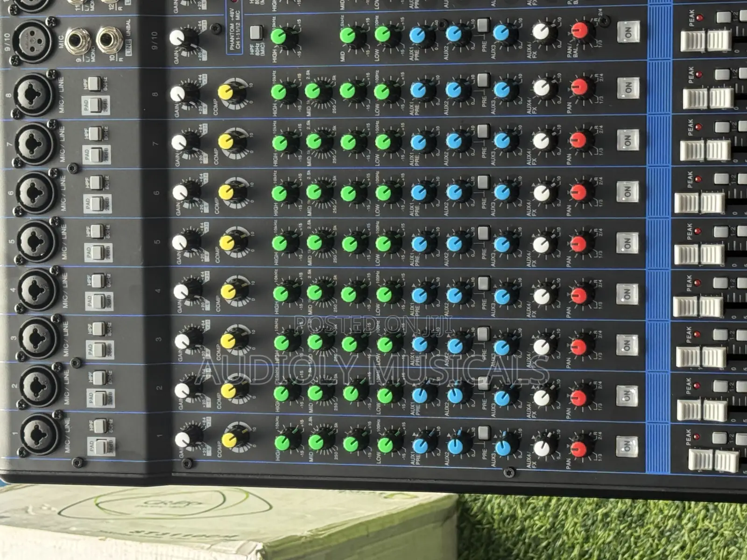Image resolution: width=747 pixels, height=560 pixels.
Task: Toggle the channel 7 ON button
Action: 627,139
